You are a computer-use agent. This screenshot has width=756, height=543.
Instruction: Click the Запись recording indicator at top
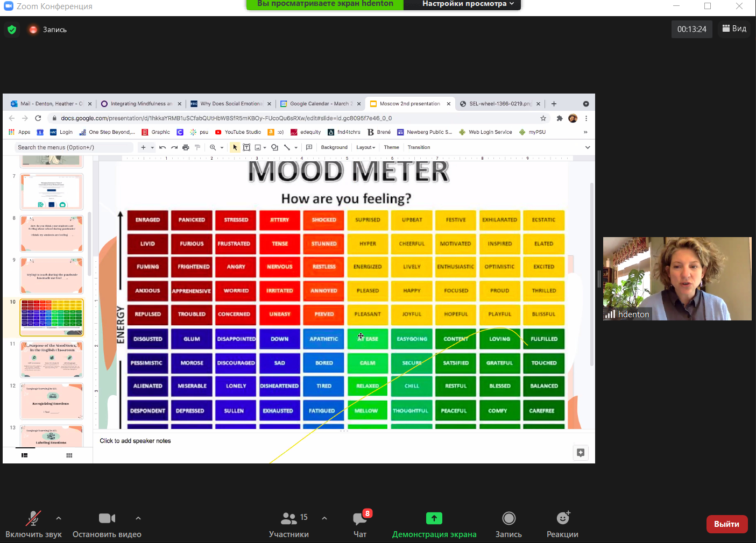tap(48, 30)
